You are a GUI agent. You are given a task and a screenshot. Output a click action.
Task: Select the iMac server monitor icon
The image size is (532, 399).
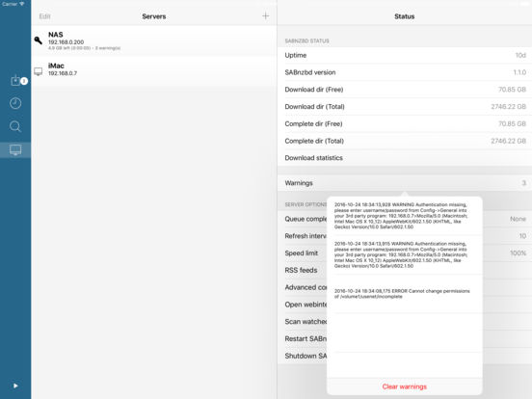38,71
